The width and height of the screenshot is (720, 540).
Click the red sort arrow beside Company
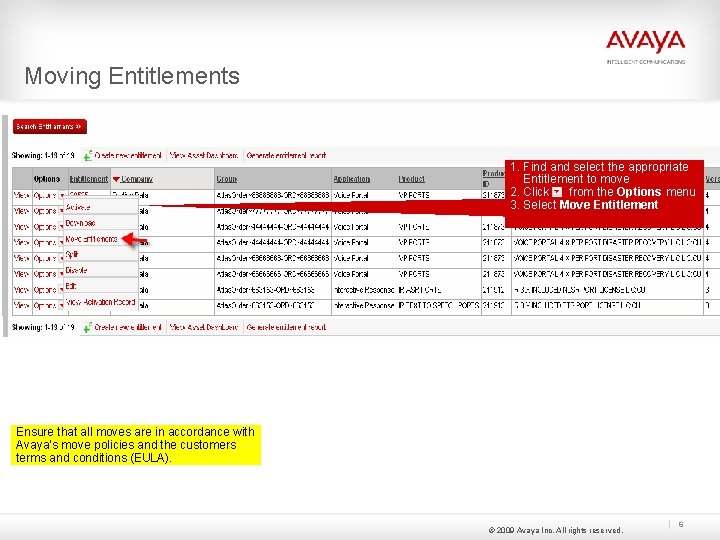[116, 179]
